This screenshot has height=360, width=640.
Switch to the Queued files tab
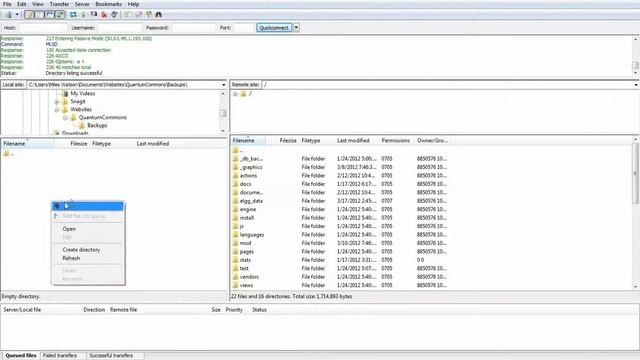[21, 356]
